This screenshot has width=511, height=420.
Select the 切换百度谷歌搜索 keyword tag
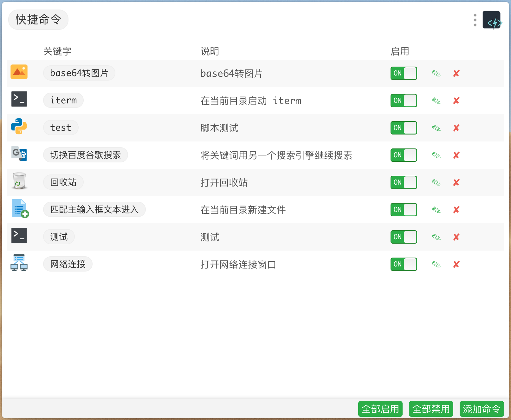tap(86, 155)
